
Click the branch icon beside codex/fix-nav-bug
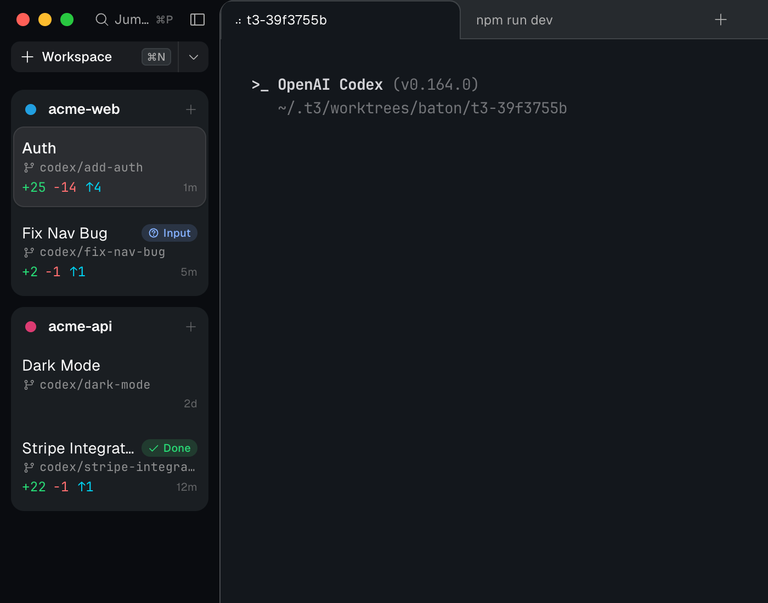point(29,252)
